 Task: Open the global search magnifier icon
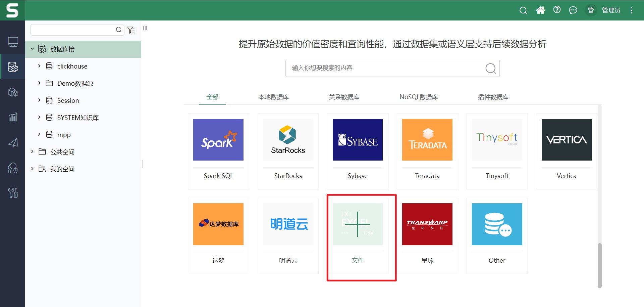[x=523, y=10]
